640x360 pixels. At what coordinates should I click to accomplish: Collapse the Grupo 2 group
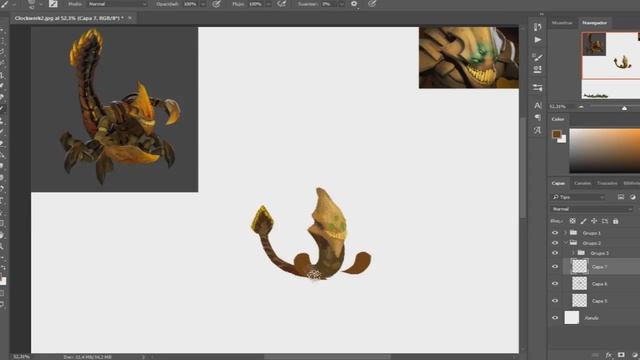(566, 243)
